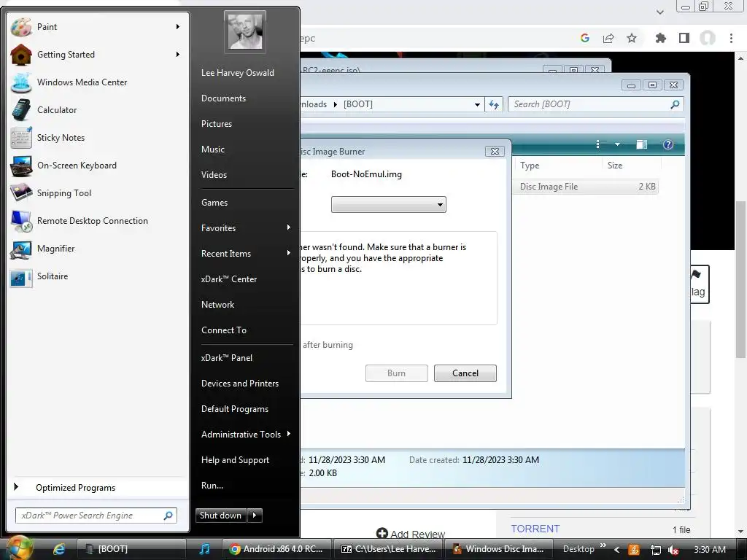
Task: Open Videos from the Start menu
Action: click(x=214, y=175)
